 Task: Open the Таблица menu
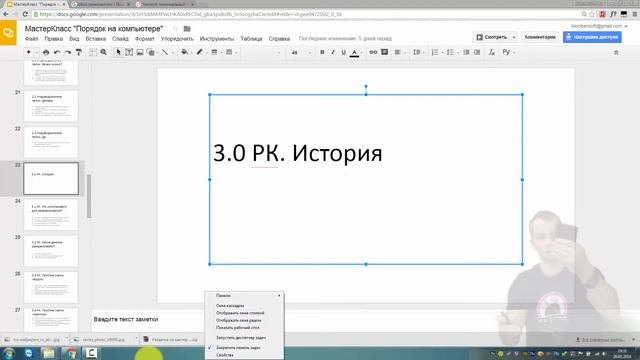pos(251,39)
